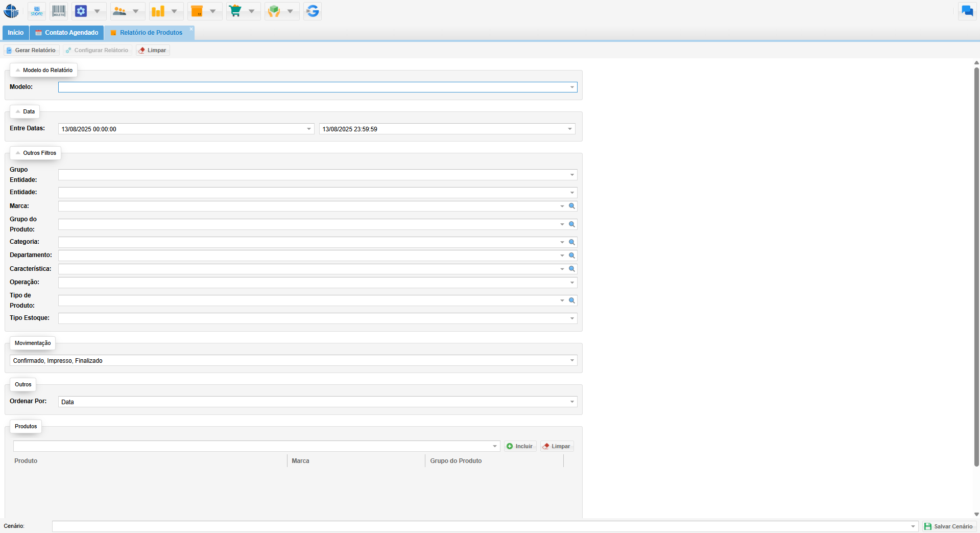Click the blue refresh arrow icon
This screenshot has width=980, height=533.
click(313, 11)
